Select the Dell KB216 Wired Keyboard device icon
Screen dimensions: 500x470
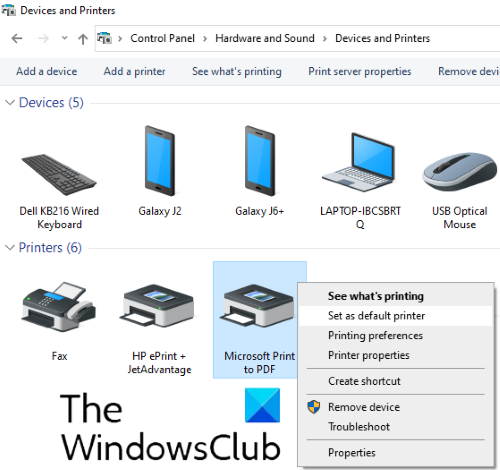pos(59,174)
